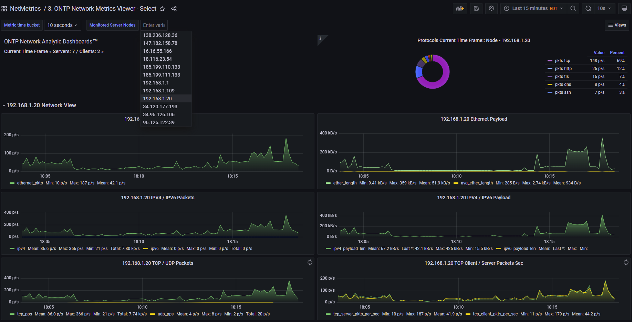The image size is (644, 322).
Task: Add a new panel to dashboard
Action: [460, 8]
